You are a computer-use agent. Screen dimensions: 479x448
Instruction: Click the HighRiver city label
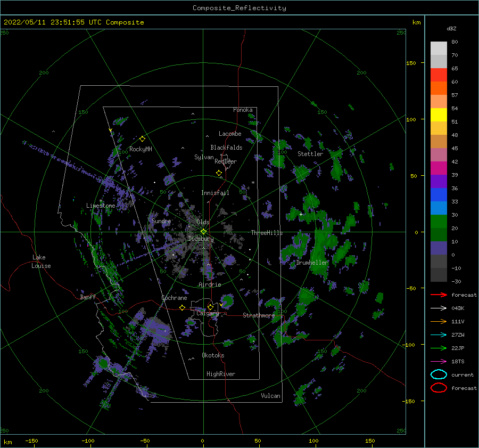[x=221, y=374]
